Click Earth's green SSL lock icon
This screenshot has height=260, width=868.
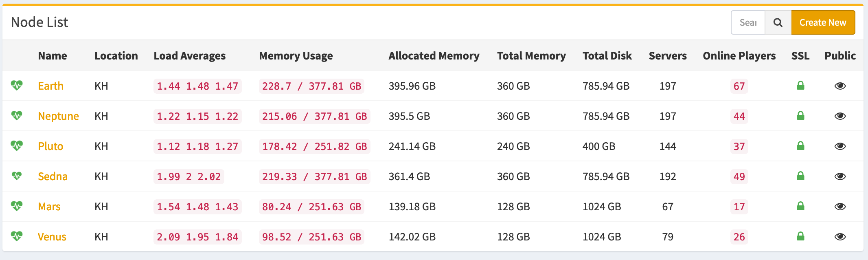tap(800, 86)
